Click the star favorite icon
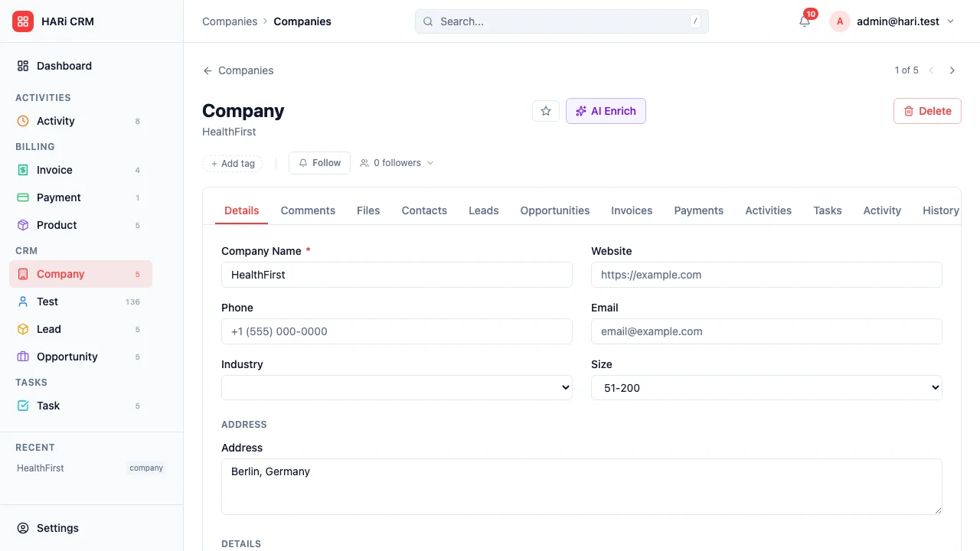 click(546, 111)
